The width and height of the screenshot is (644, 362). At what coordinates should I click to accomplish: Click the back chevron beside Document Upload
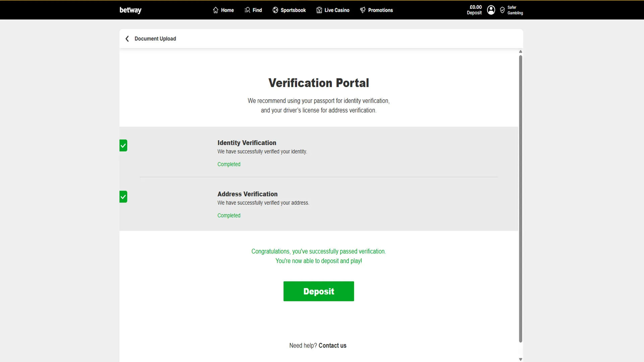pyautogui.click(x=127, y=39)
